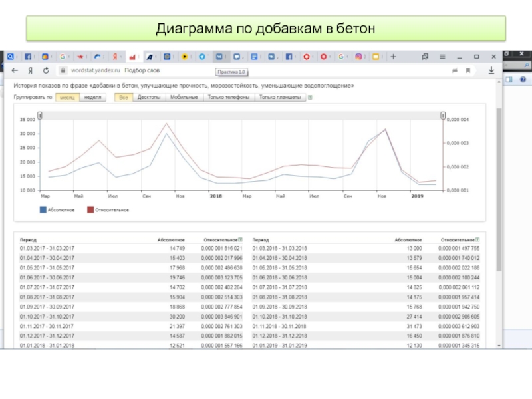Click the downloads arrow icon
Viewport: 532px width, 399px height.
click(491, 70)
